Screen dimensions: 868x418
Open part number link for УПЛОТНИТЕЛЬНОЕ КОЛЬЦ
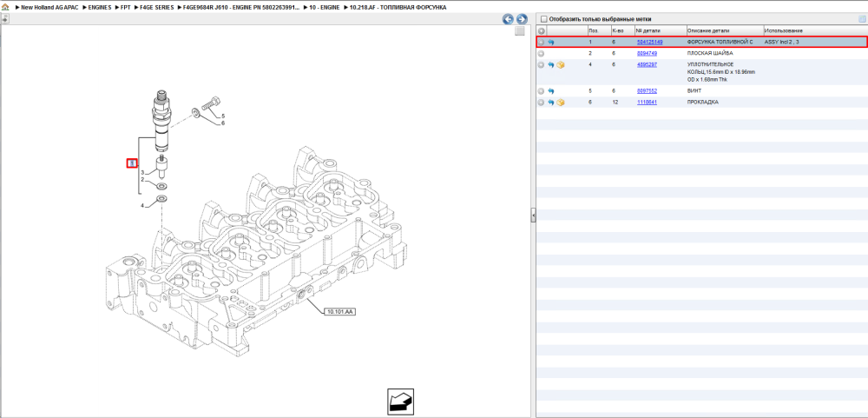tap(648, 65)
